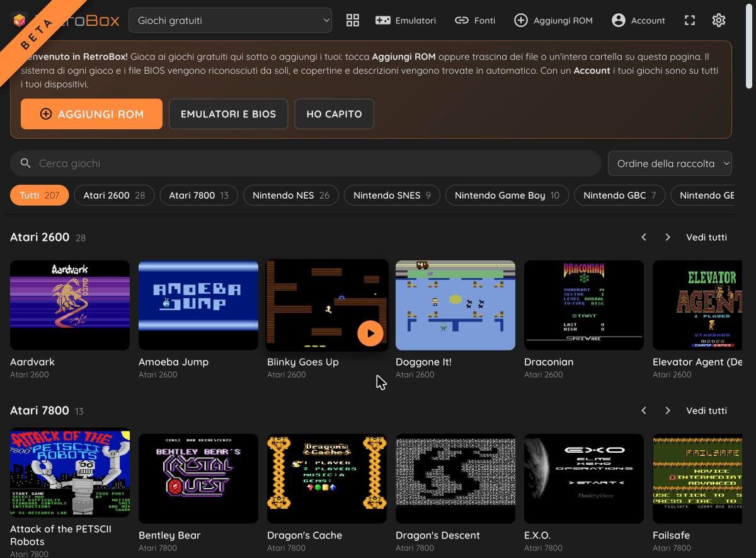The height and width of the screenshot is (558, 756).
Task: Play Blinky Goes Up with the orange button
Action: click(x=370, y=334)
